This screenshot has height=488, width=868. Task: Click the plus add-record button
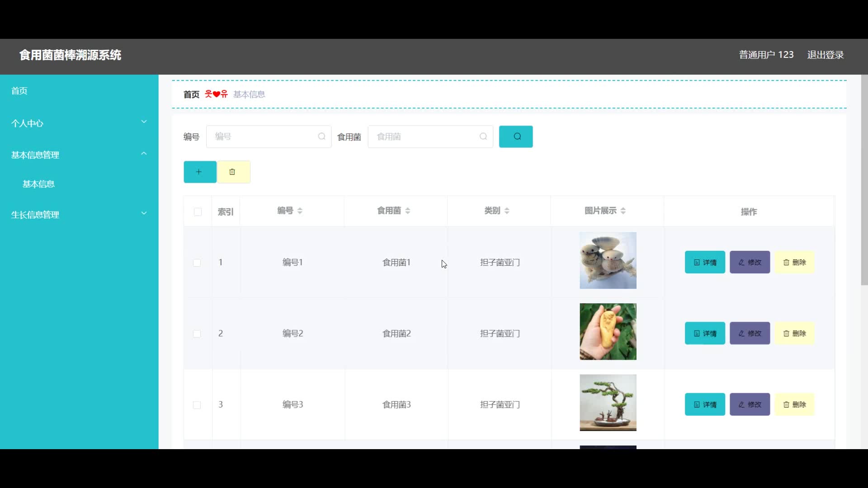point(200,172)
